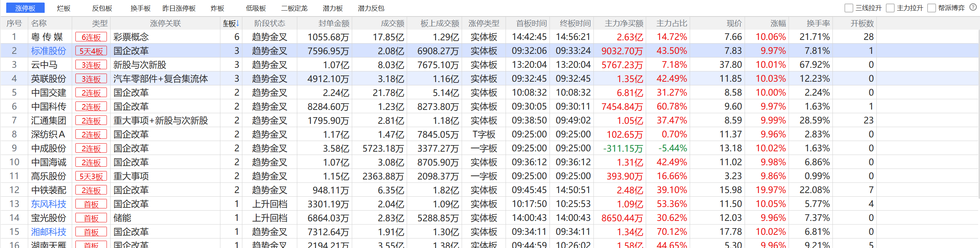Enable the 三线拉升 checkbox
Viewport: 980px width, 248px height.
click(x=848, y=8)
